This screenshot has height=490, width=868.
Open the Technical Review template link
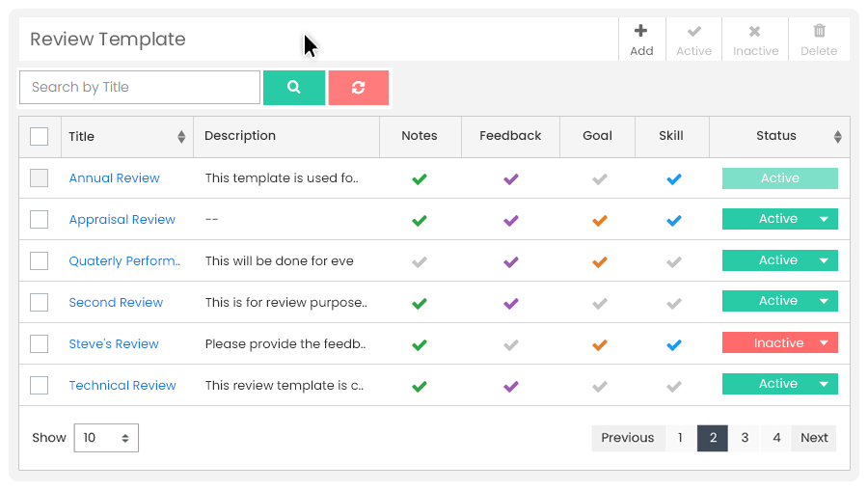point(122,386)
